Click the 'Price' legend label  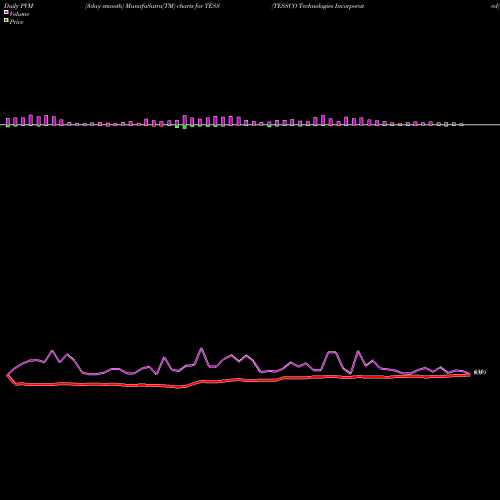(x=16, y=22)
